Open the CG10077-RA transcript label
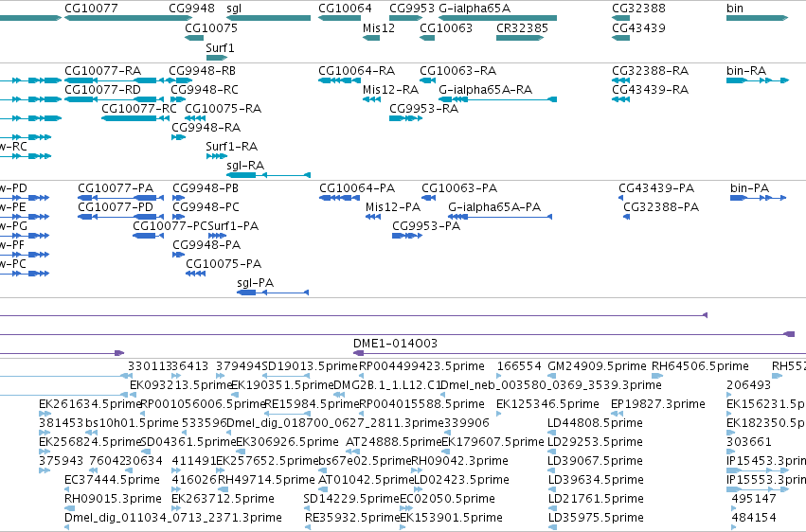This screenshot has width=806, height=532. click(x=103, y=70)
